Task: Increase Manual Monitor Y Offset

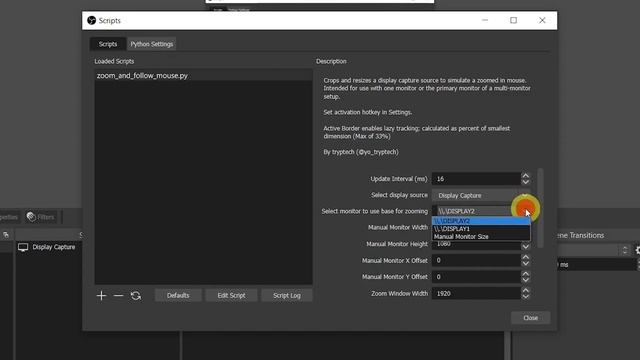Action: [x=526, y=273]
